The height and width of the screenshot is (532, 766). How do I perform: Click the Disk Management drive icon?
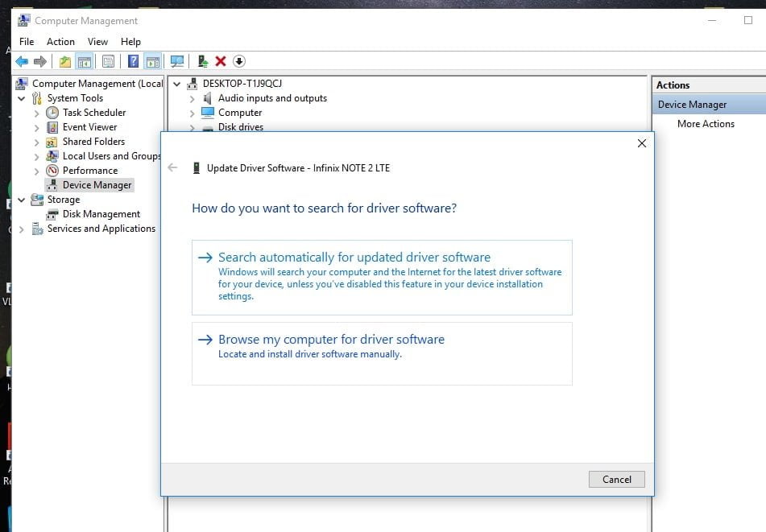52,214
